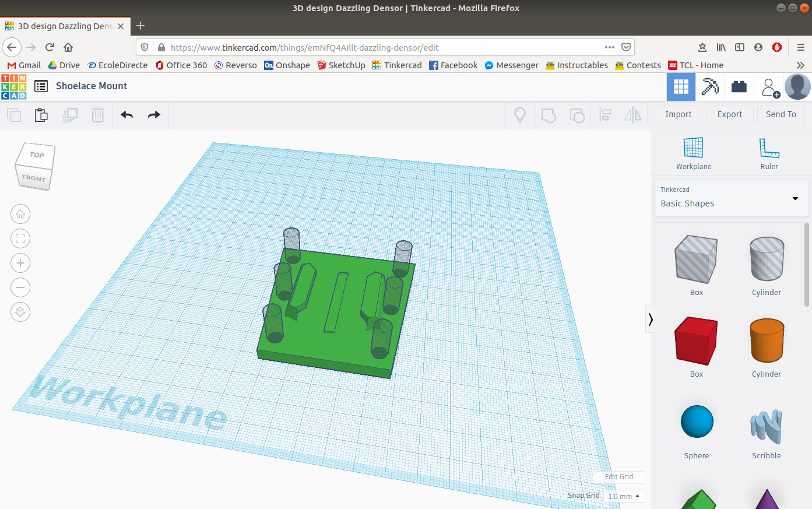812x509 pixels.
Task: Select the Workplane tool
Action: point(694,153)
